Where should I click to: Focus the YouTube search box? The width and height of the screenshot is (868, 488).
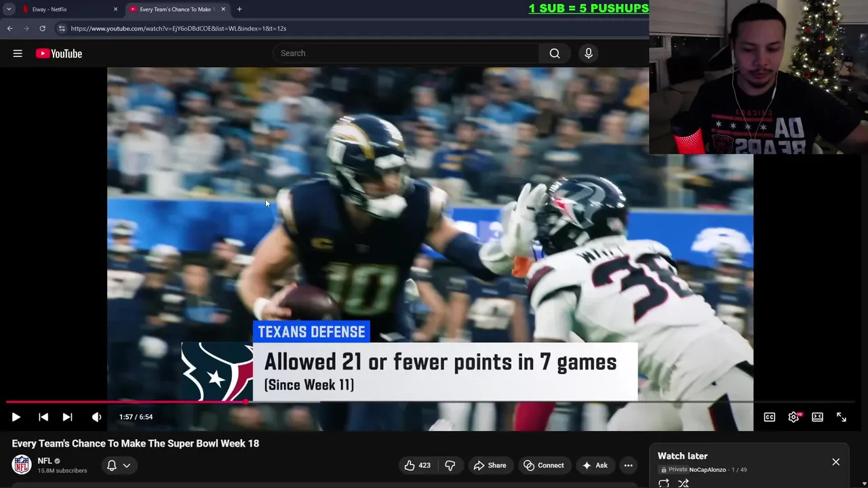coord(406,54)
